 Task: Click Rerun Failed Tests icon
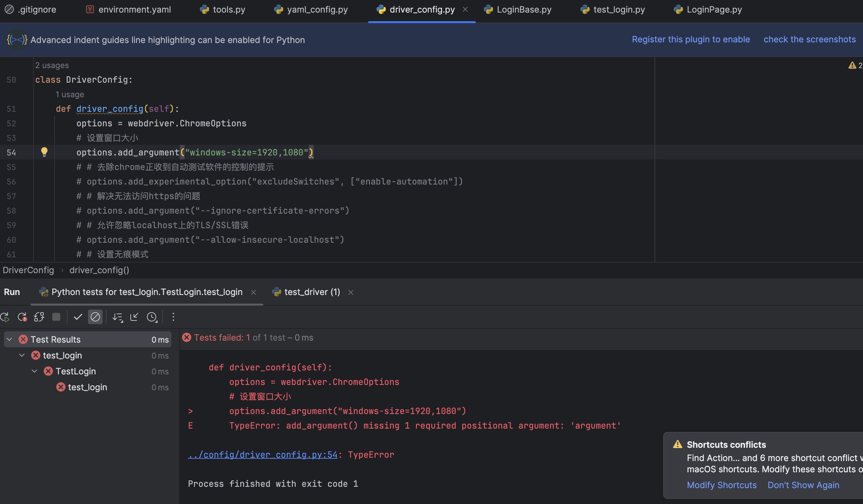(22, 317)
